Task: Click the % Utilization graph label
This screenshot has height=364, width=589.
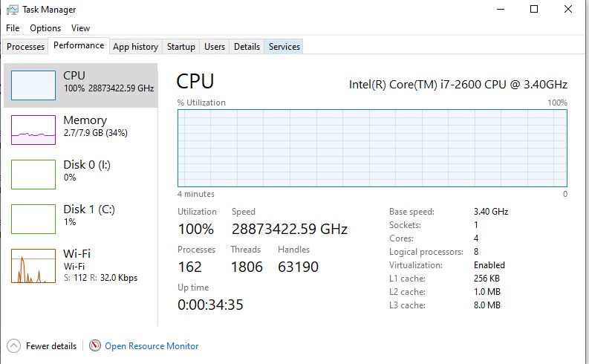Action: tap(201, 103)
